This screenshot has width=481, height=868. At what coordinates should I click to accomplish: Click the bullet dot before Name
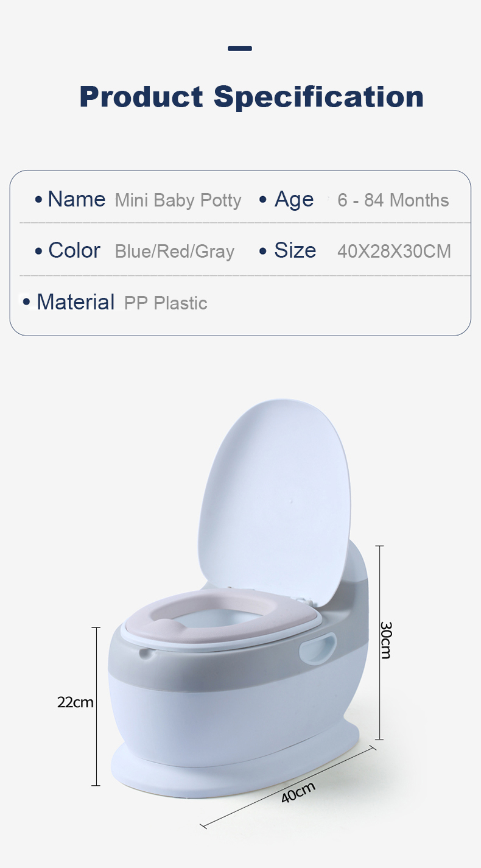point(38,200)
